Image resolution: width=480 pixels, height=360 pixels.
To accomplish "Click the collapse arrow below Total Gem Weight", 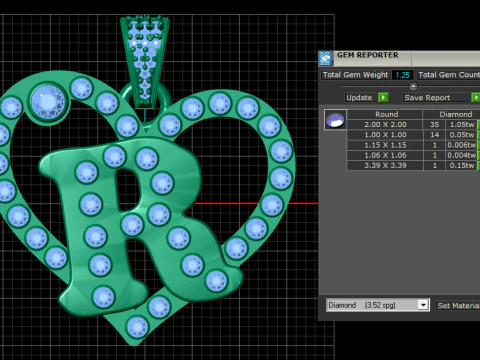I will pos(413,86).
